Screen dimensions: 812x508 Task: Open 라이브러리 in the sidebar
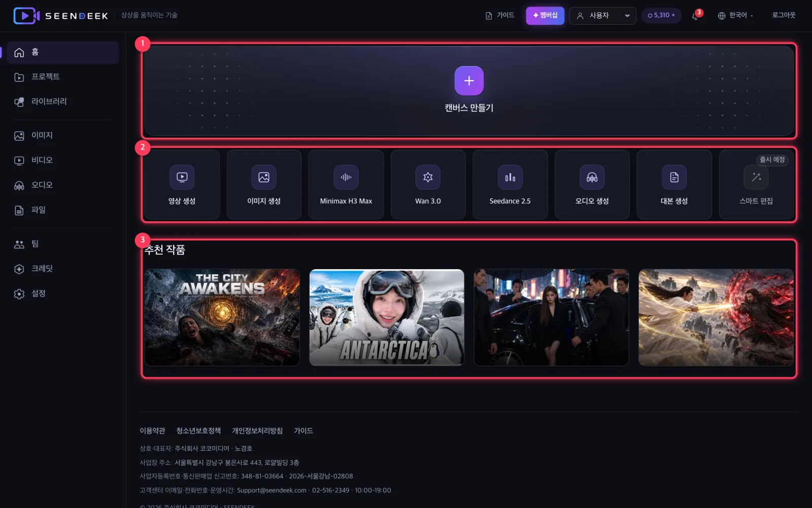tap(63, 102)
